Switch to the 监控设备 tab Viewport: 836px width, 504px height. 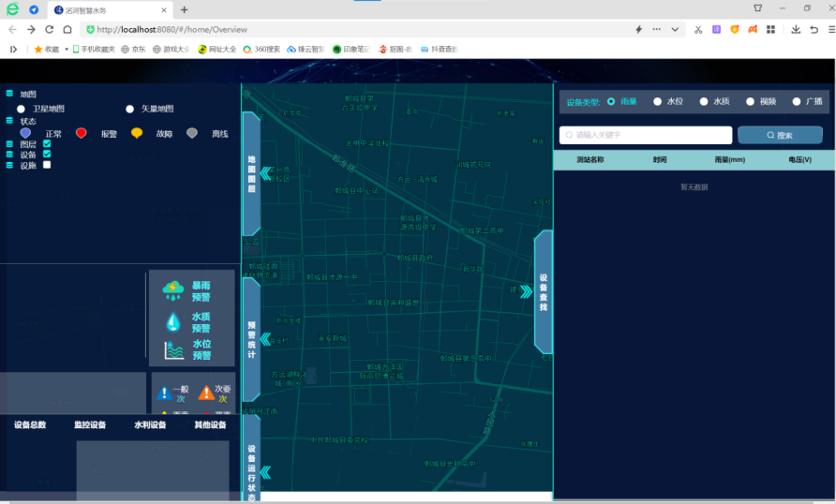[90, 425]
